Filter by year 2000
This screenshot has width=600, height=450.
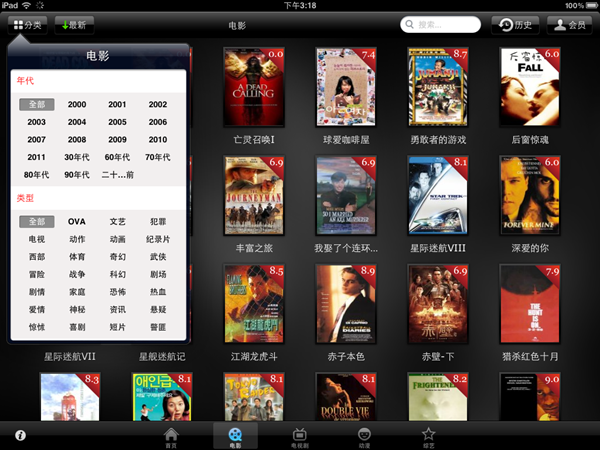(x=77, y=104)
